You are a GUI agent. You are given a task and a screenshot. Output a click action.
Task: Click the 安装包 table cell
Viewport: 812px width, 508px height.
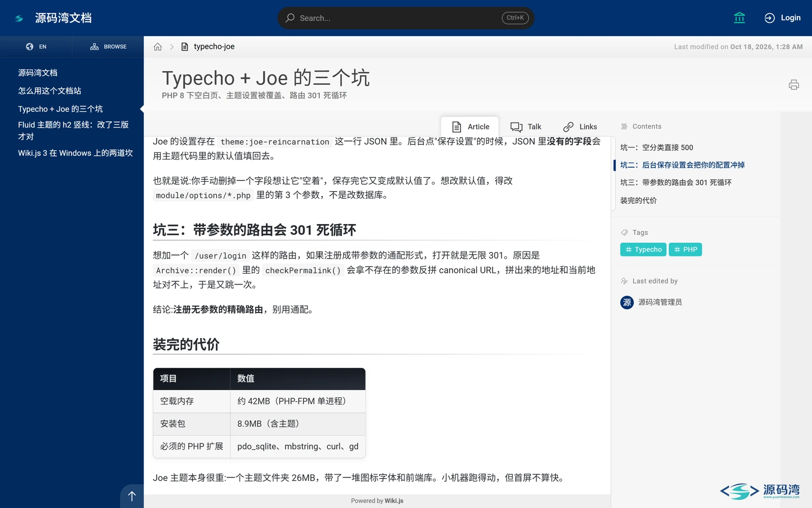pos(192,424)
